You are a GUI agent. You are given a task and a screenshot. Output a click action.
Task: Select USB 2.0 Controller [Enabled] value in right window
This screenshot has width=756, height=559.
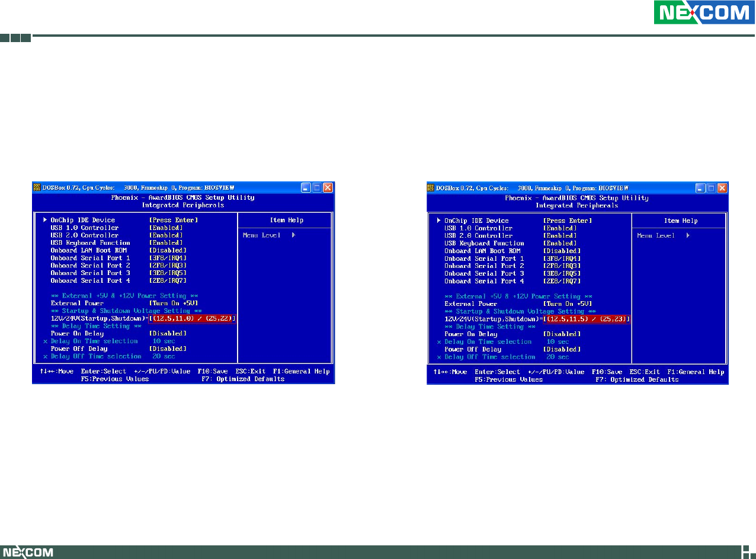coord(559,236)
